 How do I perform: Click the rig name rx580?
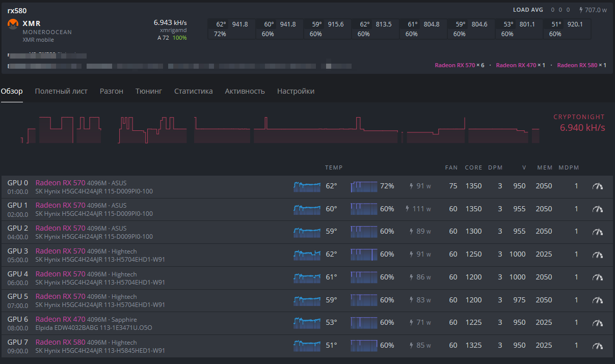coord(17,11)
